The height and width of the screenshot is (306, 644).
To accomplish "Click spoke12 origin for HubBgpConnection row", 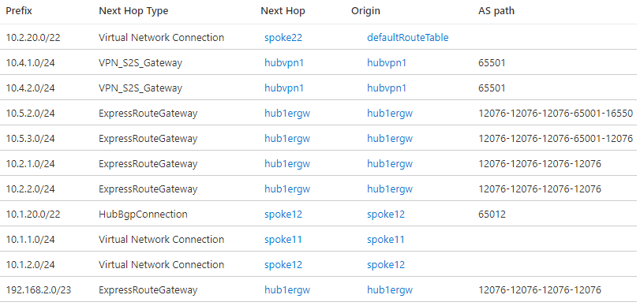I will tap(386, 214).
